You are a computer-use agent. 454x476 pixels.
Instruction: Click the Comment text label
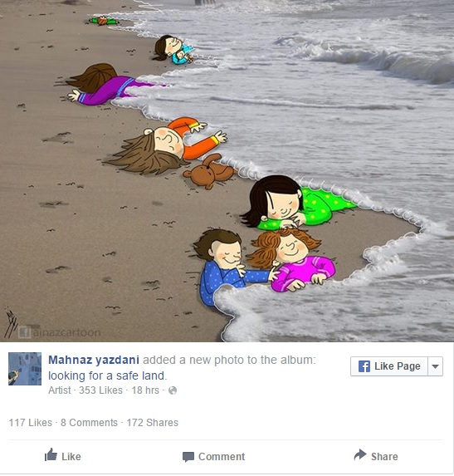point(222,457)
